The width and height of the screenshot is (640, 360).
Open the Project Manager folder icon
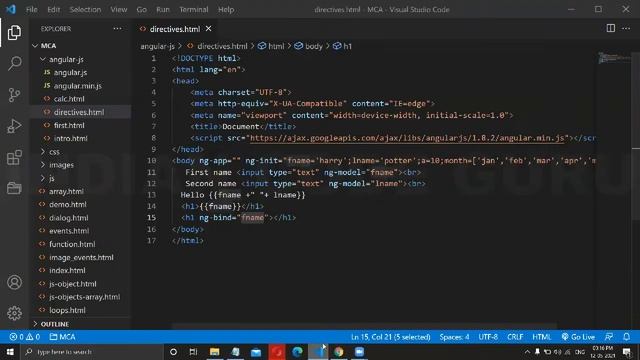pyautogui.click(x=14, y=188)
